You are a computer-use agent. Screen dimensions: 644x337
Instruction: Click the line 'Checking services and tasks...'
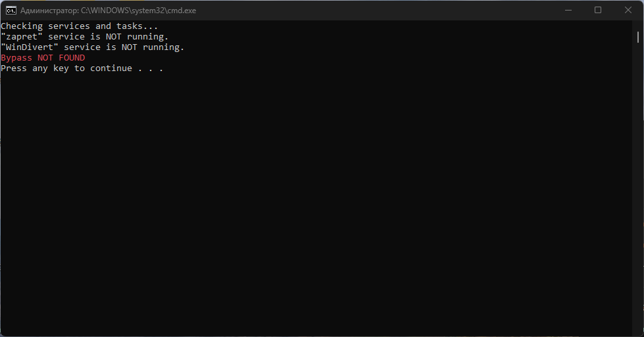pos(80,26)
